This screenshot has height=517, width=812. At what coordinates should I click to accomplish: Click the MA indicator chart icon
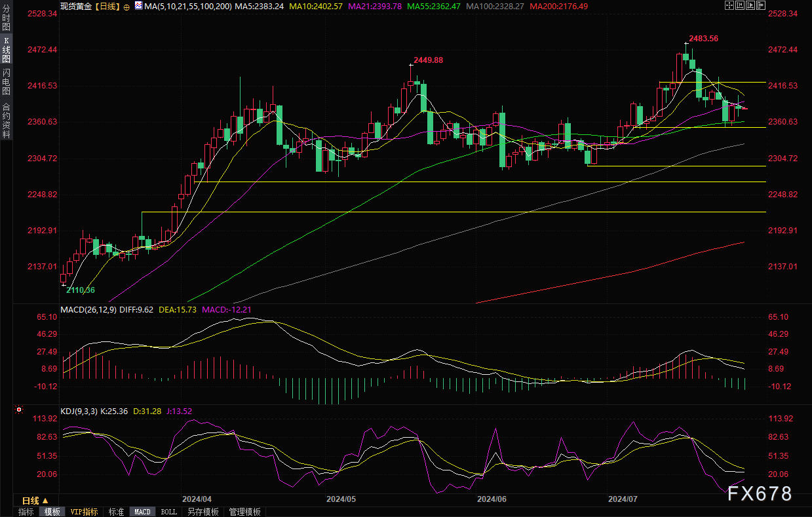138,6
